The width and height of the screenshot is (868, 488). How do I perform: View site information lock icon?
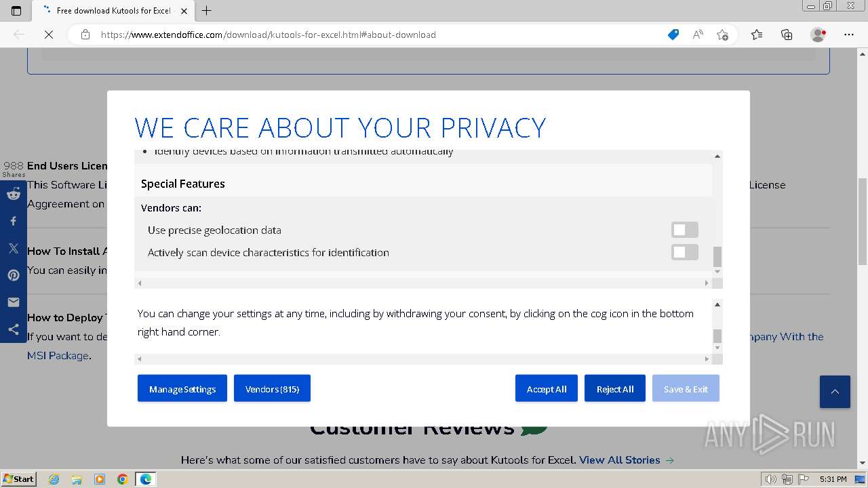[85, 35]
